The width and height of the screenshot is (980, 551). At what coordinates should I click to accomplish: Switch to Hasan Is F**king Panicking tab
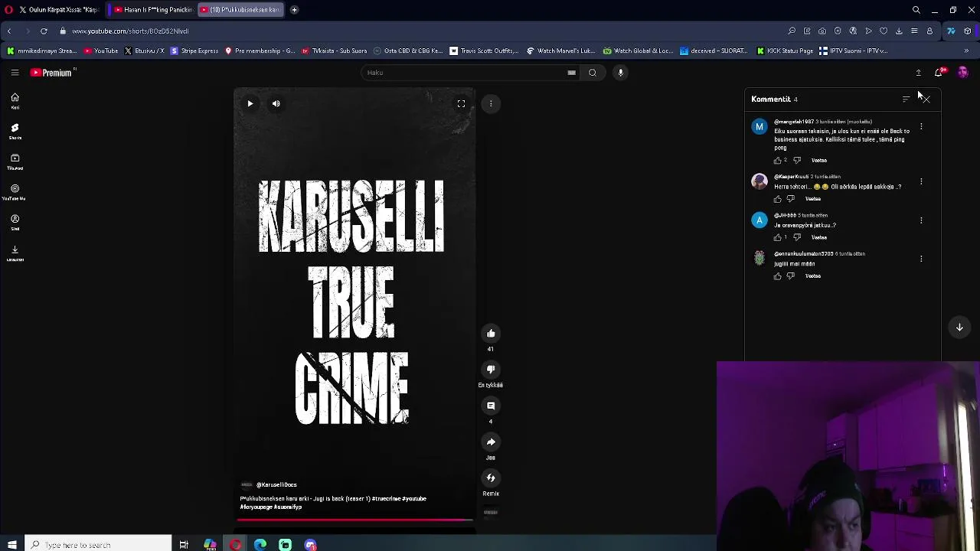click(152, 10)
